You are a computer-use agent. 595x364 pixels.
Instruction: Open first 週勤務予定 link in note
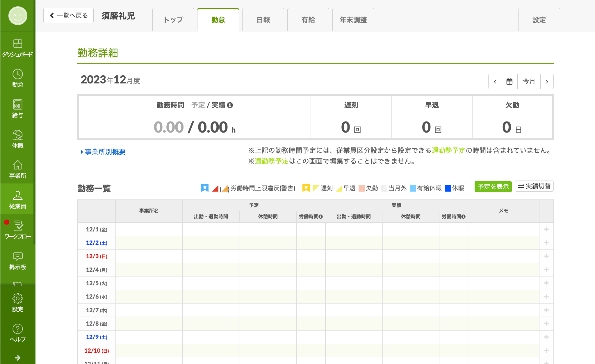(x=448, y=150)
